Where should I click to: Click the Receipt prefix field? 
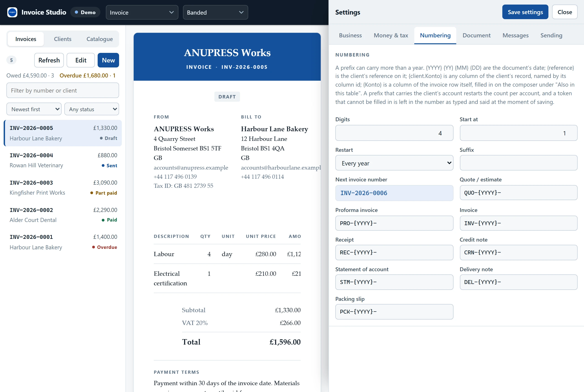pyautogui.click(x=394, y=253)
